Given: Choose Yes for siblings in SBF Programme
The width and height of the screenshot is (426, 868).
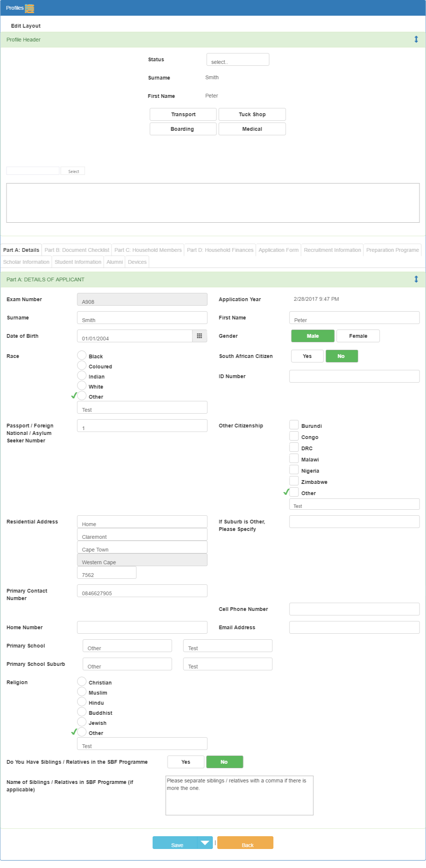Looking at the screenshot, I should 186,762.
